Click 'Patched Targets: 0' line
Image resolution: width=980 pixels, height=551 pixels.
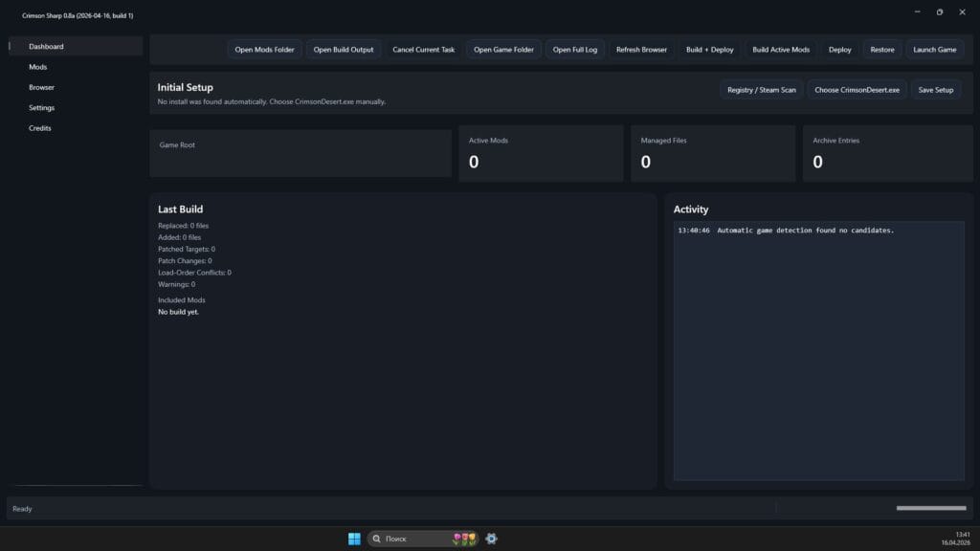[187, 250]
